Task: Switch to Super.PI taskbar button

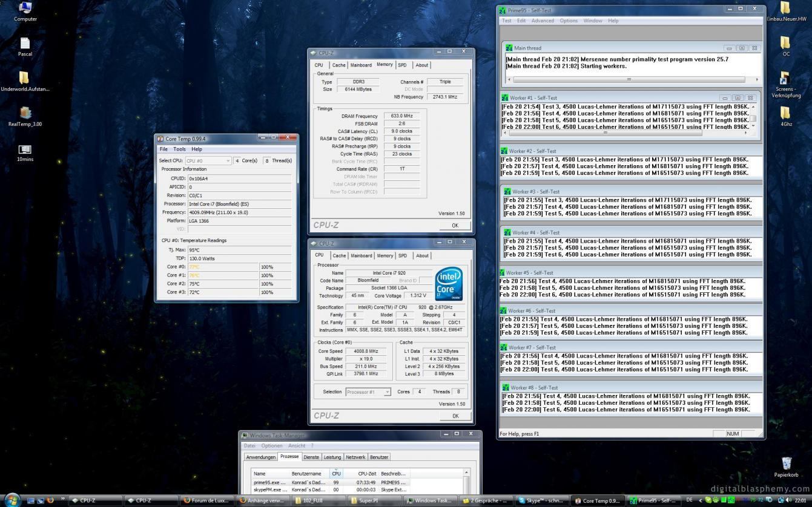Action: tap(375, 500)
